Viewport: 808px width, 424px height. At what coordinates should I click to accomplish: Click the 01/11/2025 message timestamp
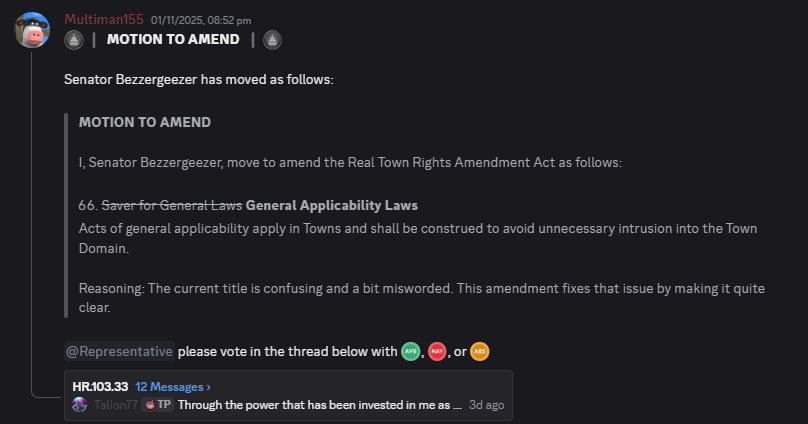click(x=201, y=20)
